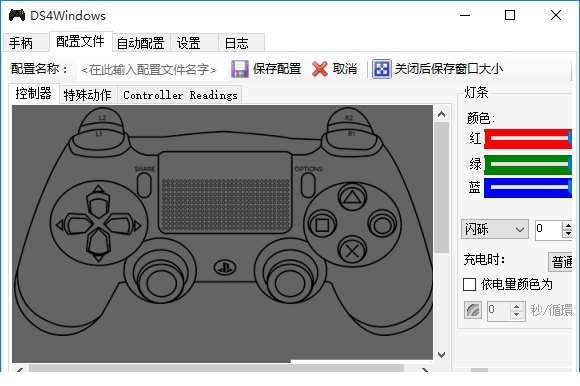Viewport: 580px width, 386px height.
Task: Adjust the red 红 color slider
Action: [528, 139]
